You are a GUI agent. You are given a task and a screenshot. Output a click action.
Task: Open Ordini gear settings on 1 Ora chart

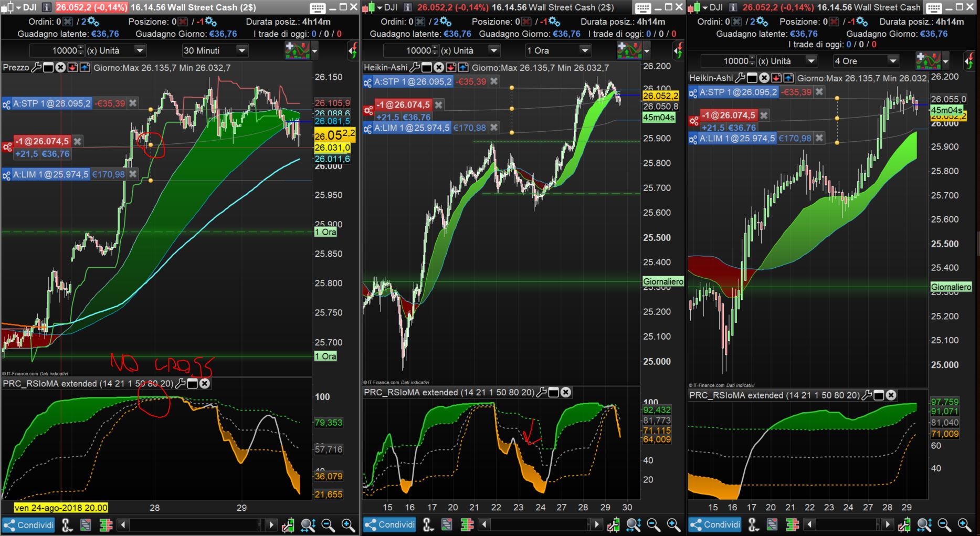click(445, 22)
